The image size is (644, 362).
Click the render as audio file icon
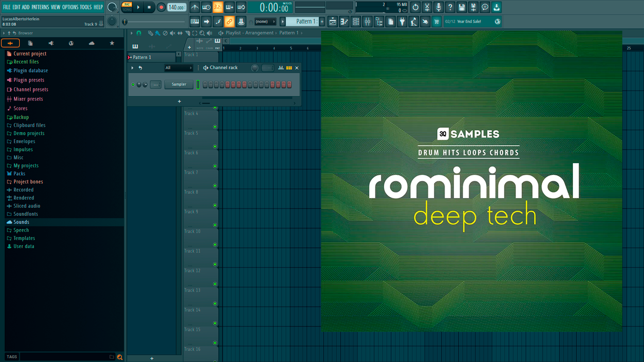tap(473, 7)
